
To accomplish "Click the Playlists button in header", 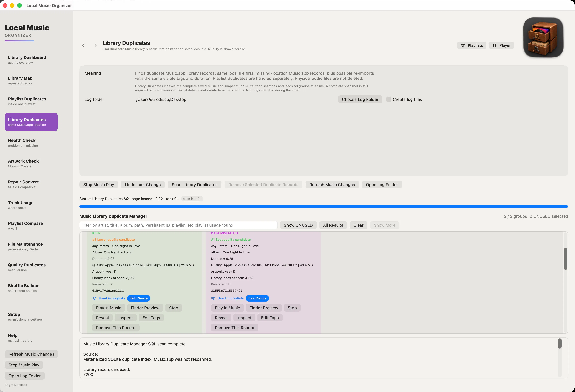I will (x=472, y=45).
